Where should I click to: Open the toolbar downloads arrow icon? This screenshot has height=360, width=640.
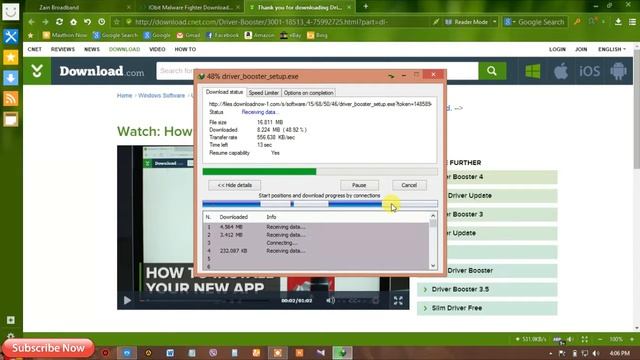pos(618,22)
